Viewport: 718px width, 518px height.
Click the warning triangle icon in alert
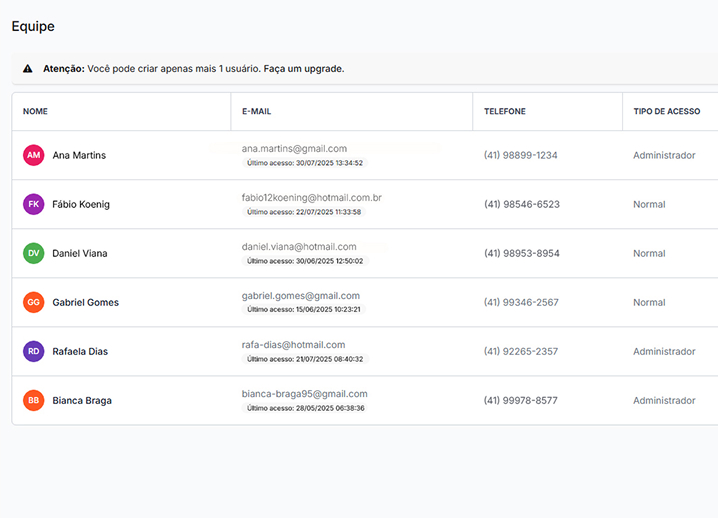coord(27,69)
